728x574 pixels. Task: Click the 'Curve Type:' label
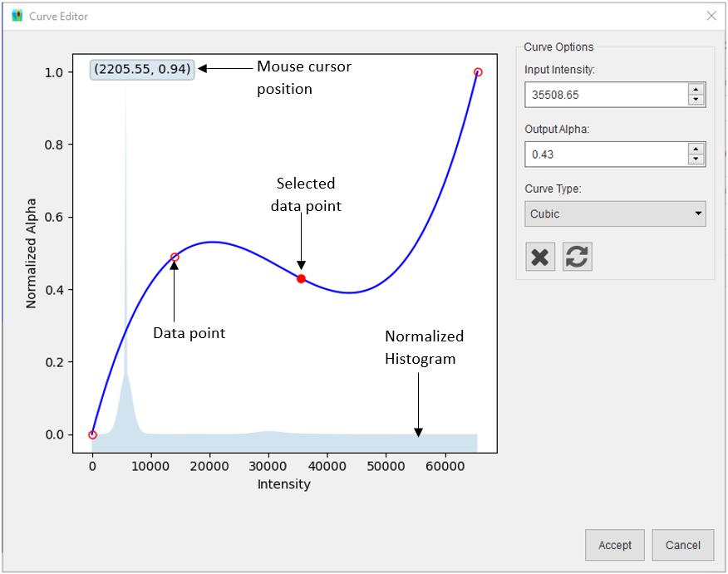click(x=553, y=189)
